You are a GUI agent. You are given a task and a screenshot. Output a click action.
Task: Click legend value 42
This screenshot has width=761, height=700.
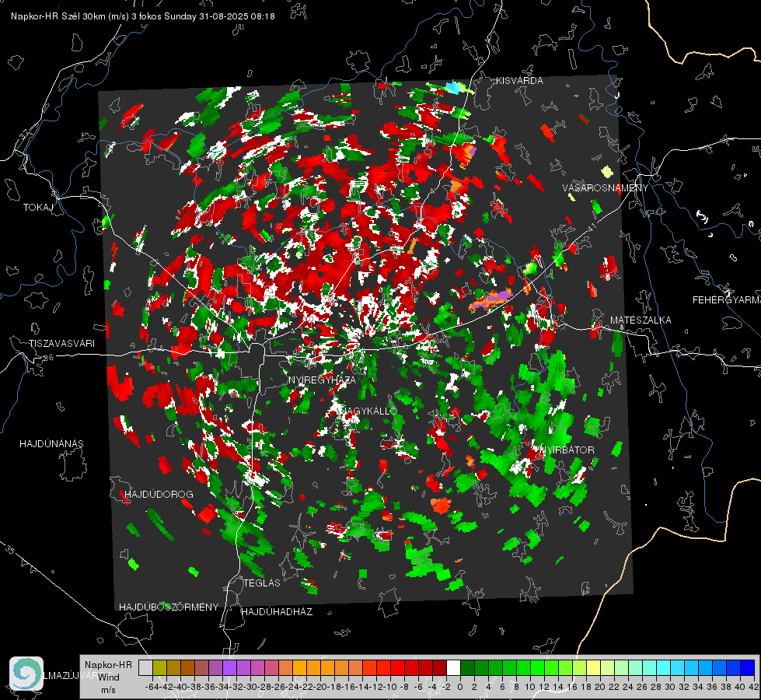tap(754, 687)
